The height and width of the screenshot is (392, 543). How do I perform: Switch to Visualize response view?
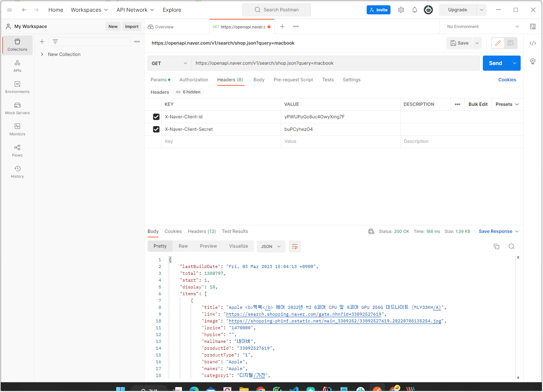(x=238, y=246)
